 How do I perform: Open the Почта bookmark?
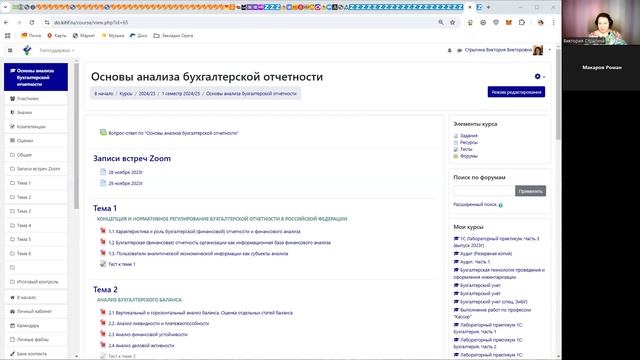[x=31, y=36]
